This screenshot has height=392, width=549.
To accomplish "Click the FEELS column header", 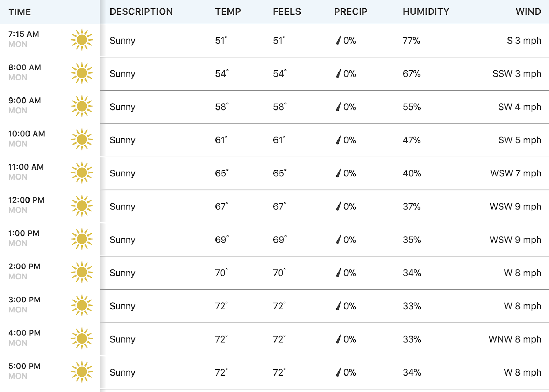I will [x=287, y=12].
